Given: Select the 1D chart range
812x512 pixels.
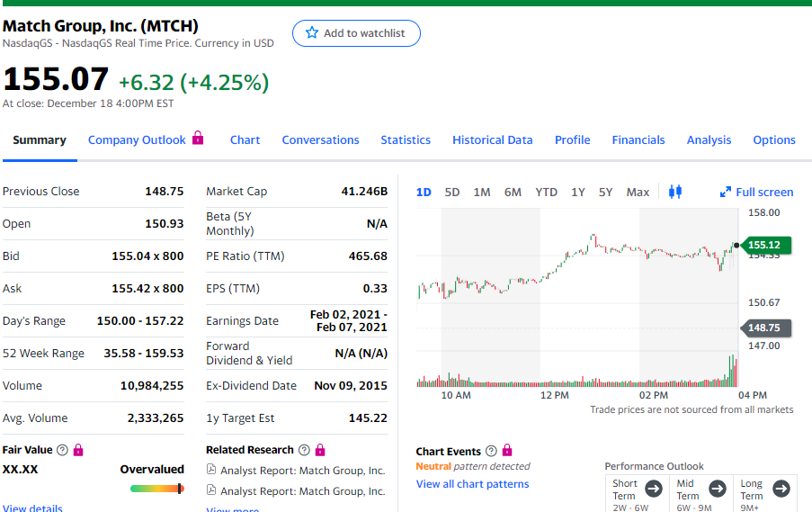Looking at the screenshot, I should [424, 192].
